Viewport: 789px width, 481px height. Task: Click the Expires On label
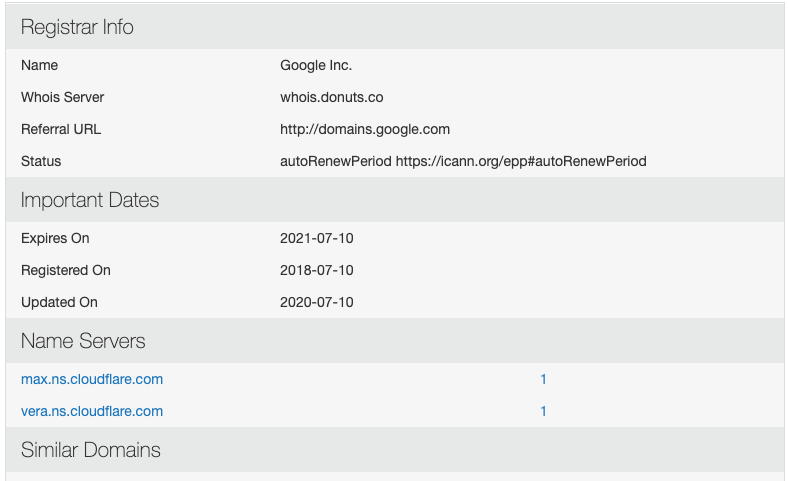click(x=55, y=238)
